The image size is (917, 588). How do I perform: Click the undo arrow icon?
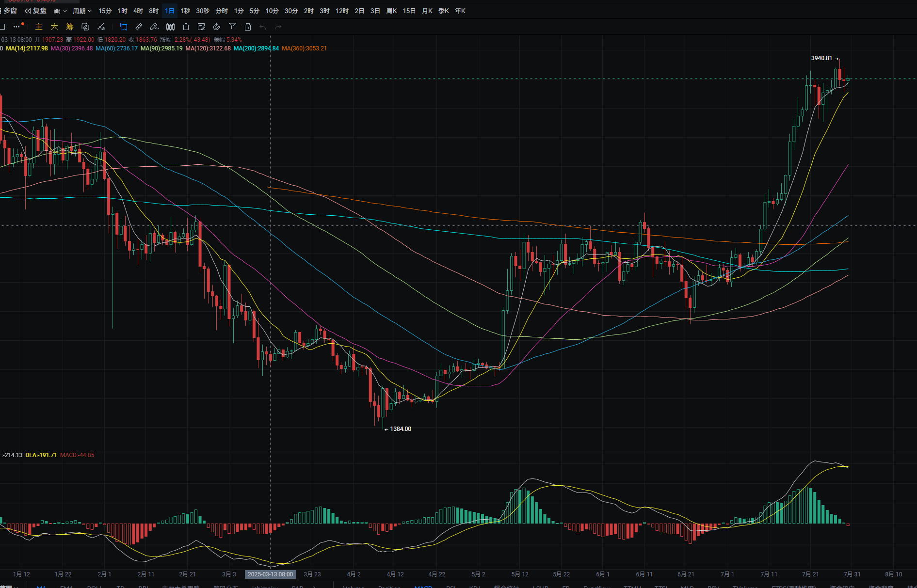tap(263, 27)
